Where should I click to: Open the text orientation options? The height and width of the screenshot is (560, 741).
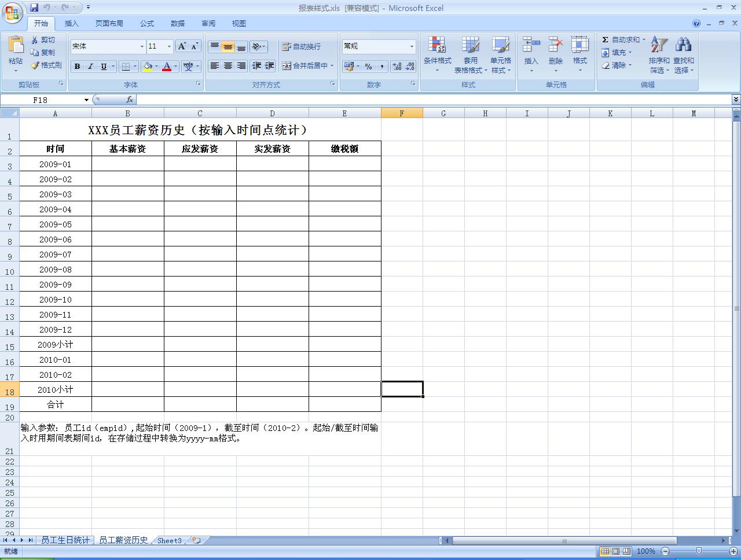259,46
